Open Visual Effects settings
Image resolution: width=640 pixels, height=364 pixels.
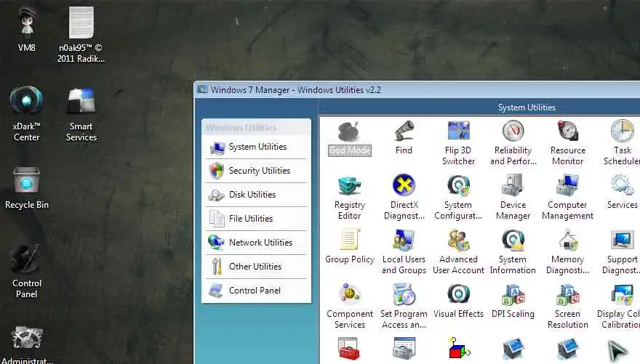tap(458, 302)
